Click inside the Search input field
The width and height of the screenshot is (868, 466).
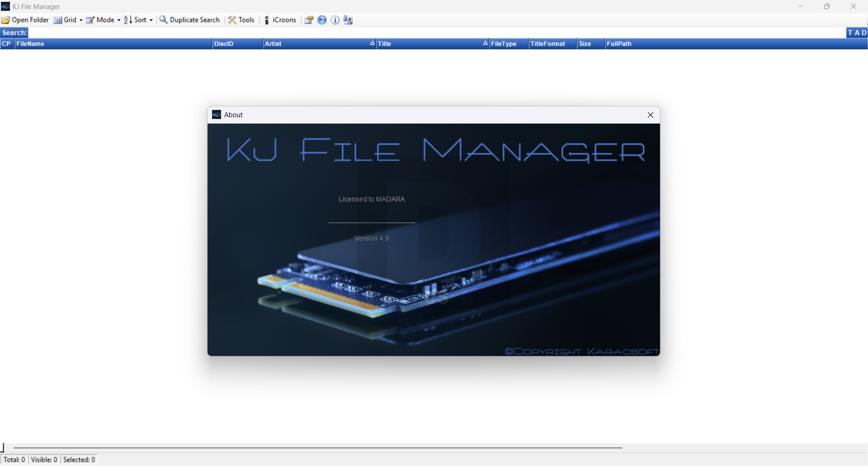(x=437, y=33)
